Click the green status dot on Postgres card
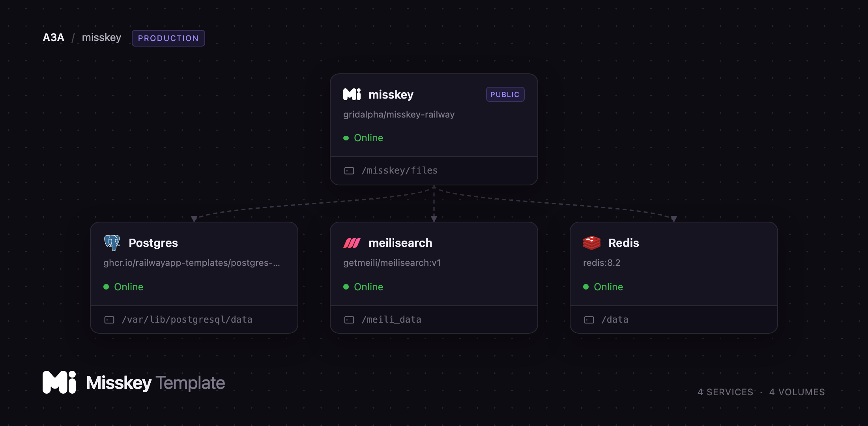 pos(106,287)
